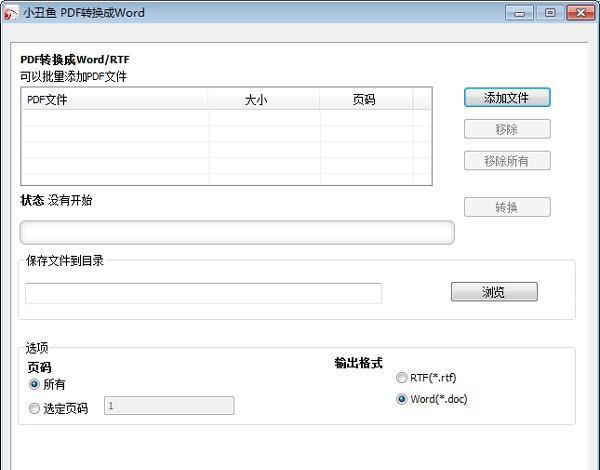The height and width of the screenshot is (470, 600).
Task: Click the 大小 column header
Action: (264, 100)
